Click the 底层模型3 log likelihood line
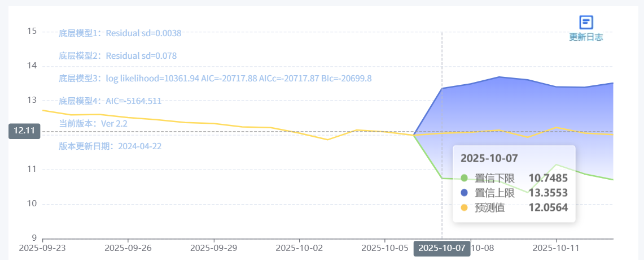Viewport: 644px width, 260px height. click(215, 79)
